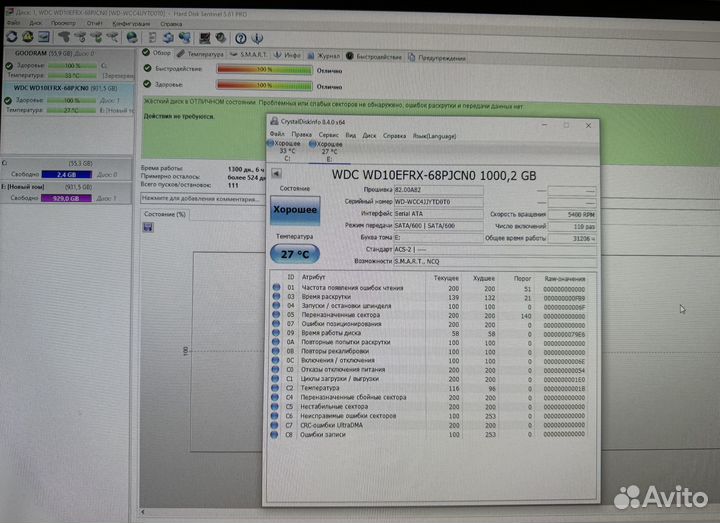Select the E: disk tab showing 27 °C
Viewport: 720px width, 523px height.
pos(327,151)
